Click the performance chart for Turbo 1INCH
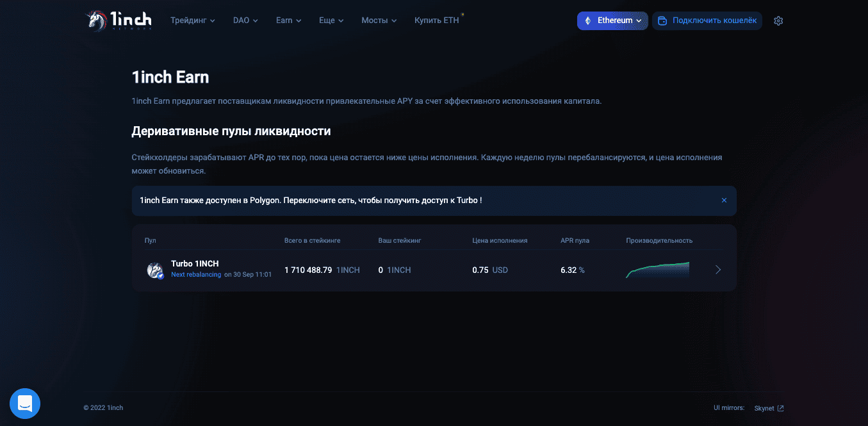The image size is (868, 426). (657, 270)
